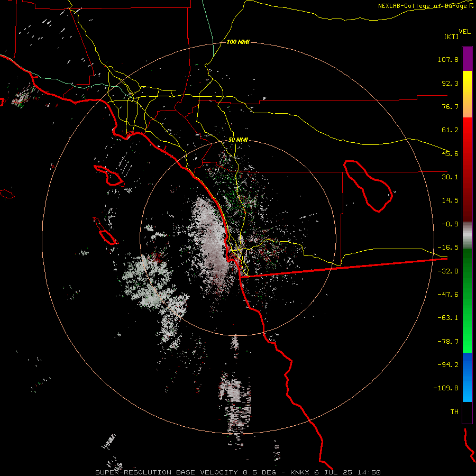Image resolution: width=476 pixels, height=476 pixels.
Task: Click the TH label on the legend
Action: [x=454, y=412]
